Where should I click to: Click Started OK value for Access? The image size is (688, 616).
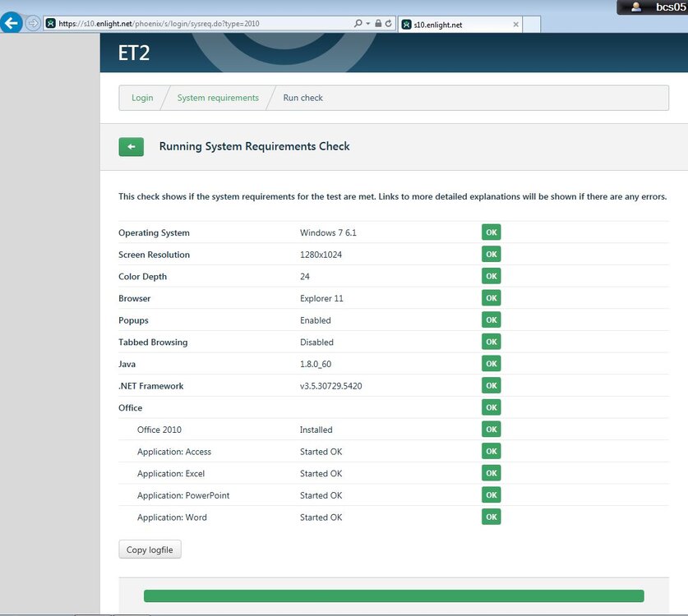[x=321, y=452]
